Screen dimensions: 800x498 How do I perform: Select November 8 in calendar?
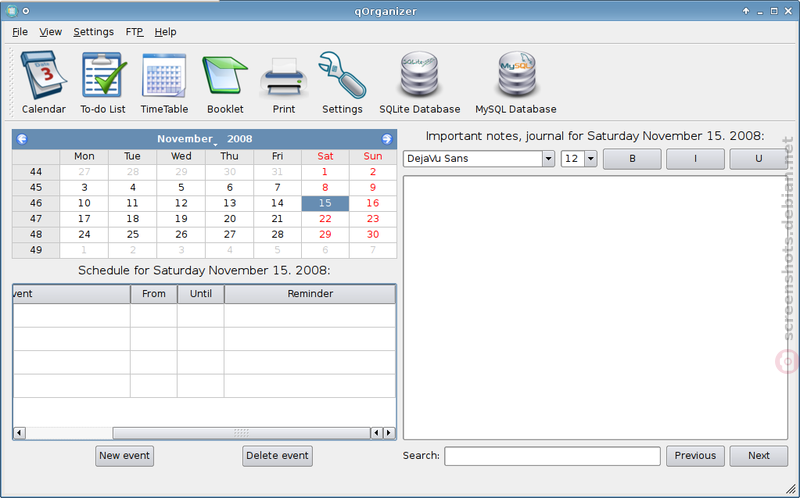325,187
